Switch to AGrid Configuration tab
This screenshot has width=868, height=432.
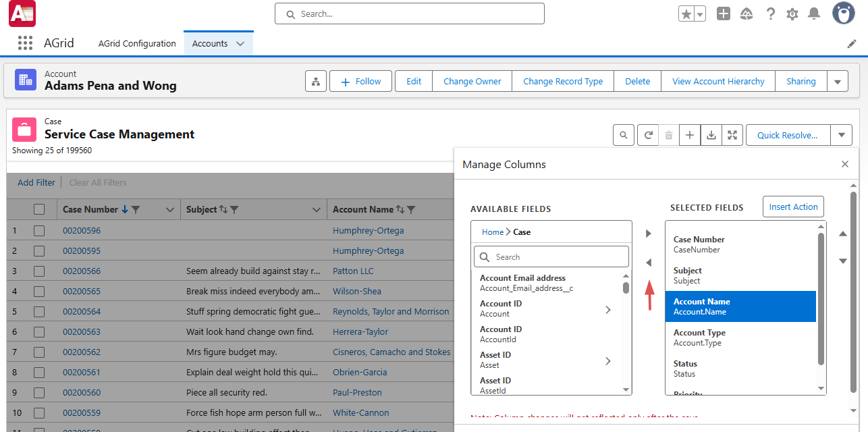pyautogui.click(x=137, y=43)
